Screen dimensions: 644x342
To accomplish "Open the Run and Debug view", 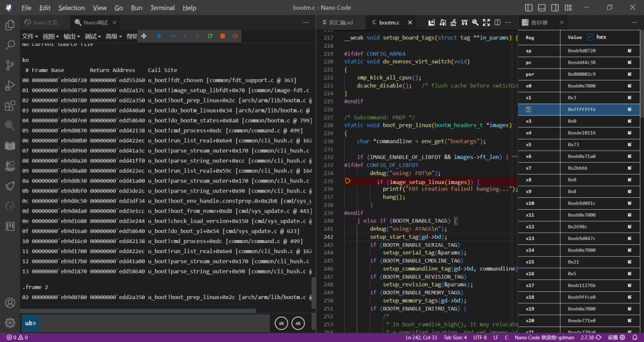I will click(10, 85).
